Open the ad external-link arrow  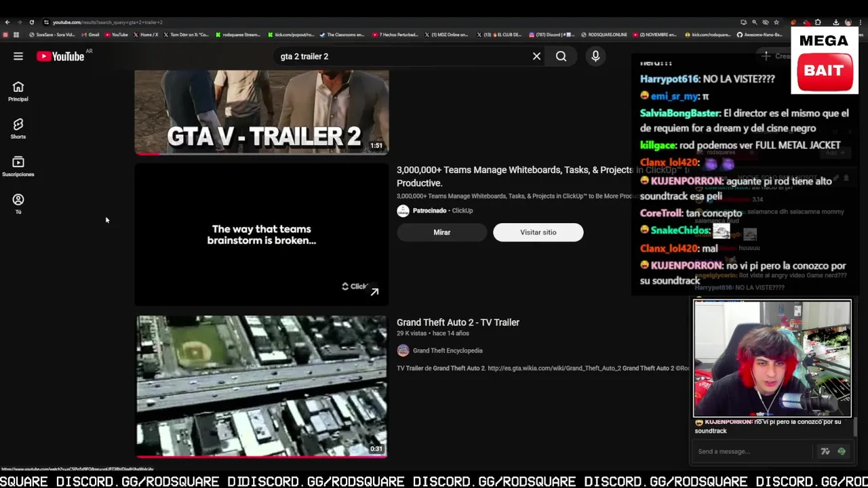coord(374,291)
